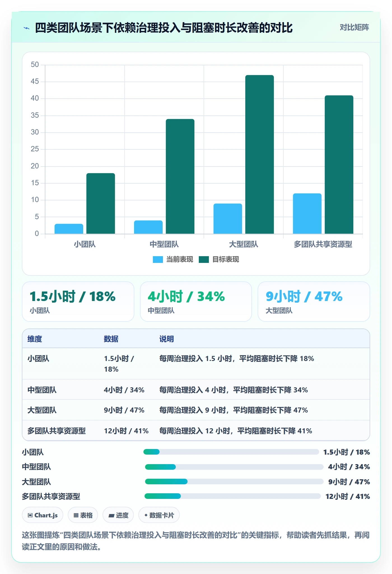Click the Chart.js tag chip

[43, 515]
